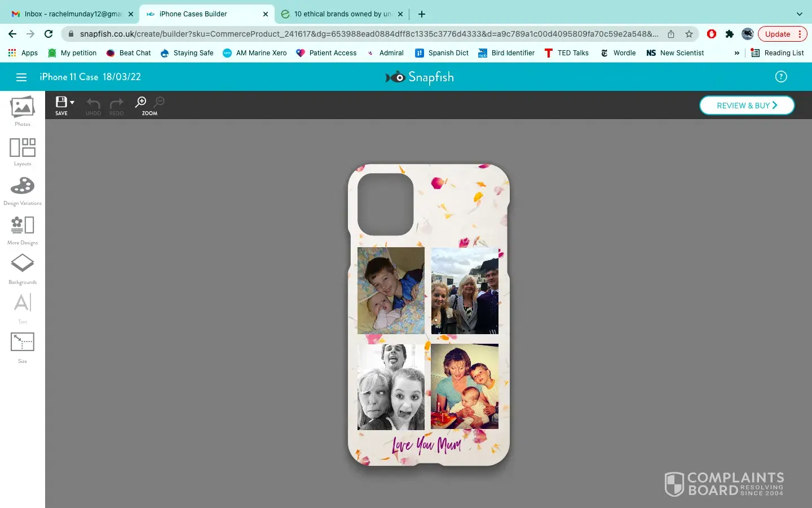Screen dimensions: 812x508
Task: Click the Chrome Update button
Action: tap(783, 34)
